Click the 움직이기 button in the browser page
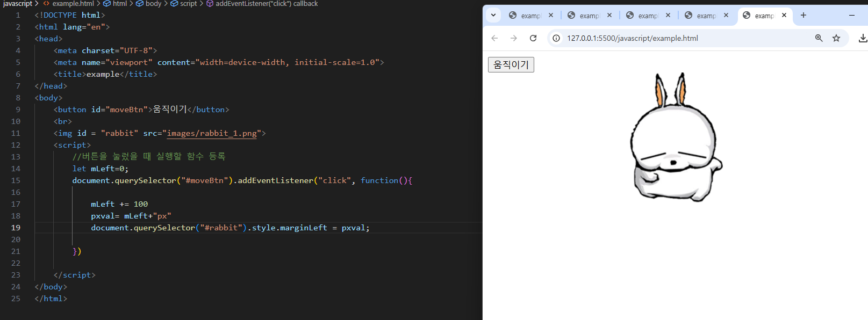The width and height of the screenshot is (868, 320). coord(511,64)
